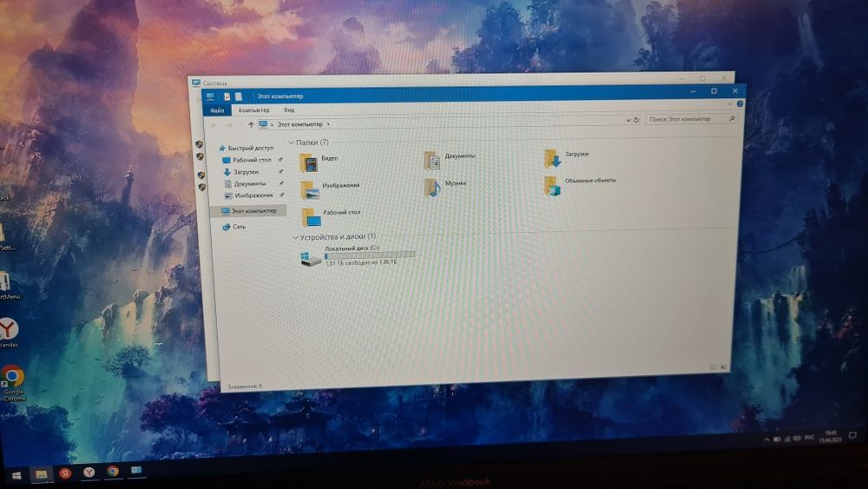Image resolution: width=868 pixels, height=489 pixels.
Task: Open the Windows Start menu
Action: (16, 475)
